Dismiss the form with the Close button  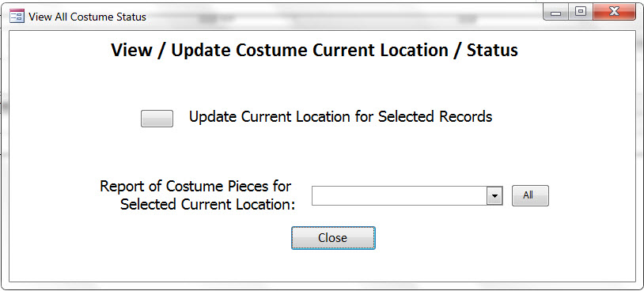click(x=333, y=238)
